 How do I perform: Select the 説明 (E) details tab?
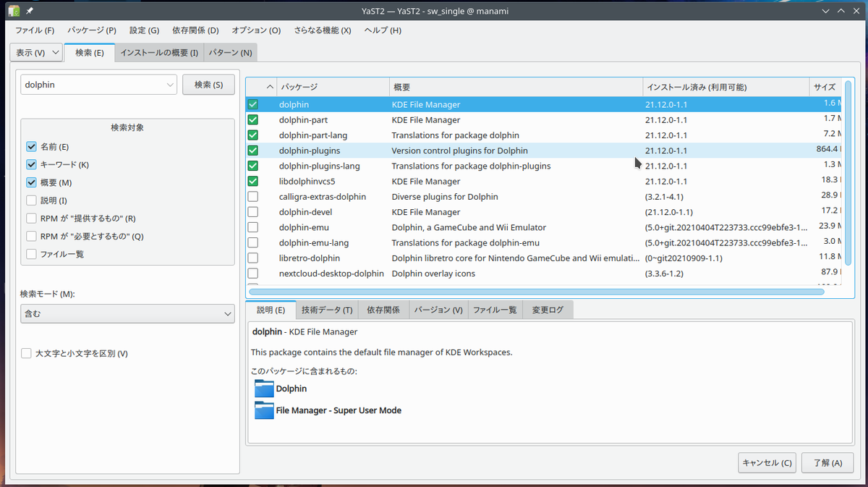[x=271, y=310]
